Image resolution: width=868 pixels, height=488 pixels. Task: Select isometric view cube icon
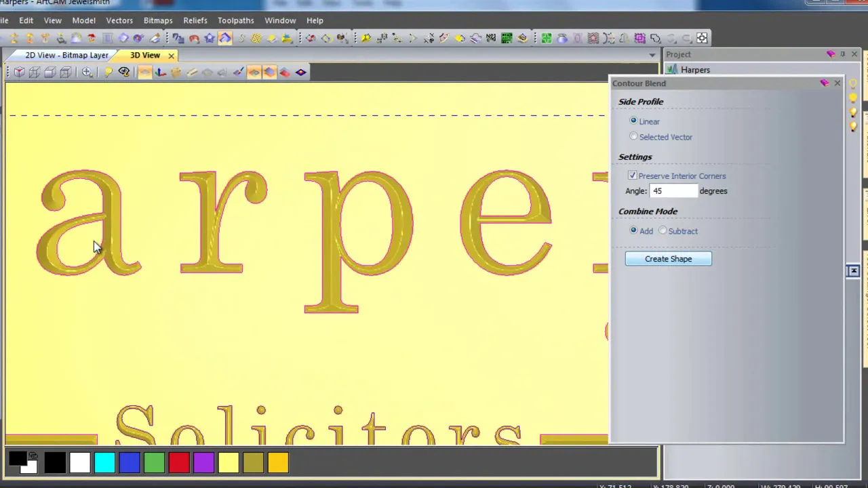(x=20, y=72)
